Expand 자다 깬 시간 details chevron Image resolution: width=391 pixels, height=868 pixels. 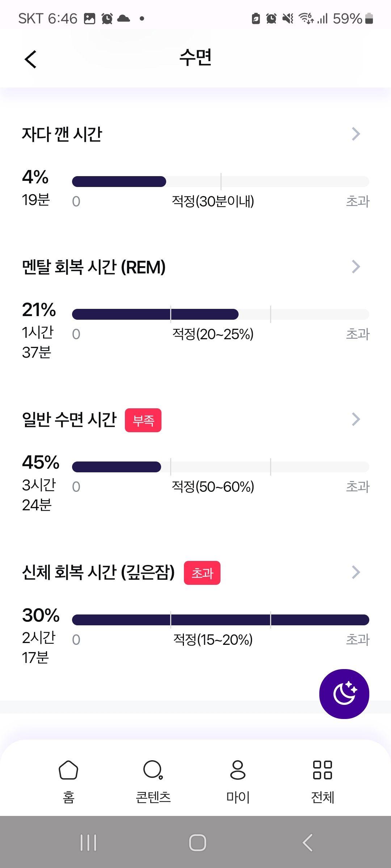point(356,134)
